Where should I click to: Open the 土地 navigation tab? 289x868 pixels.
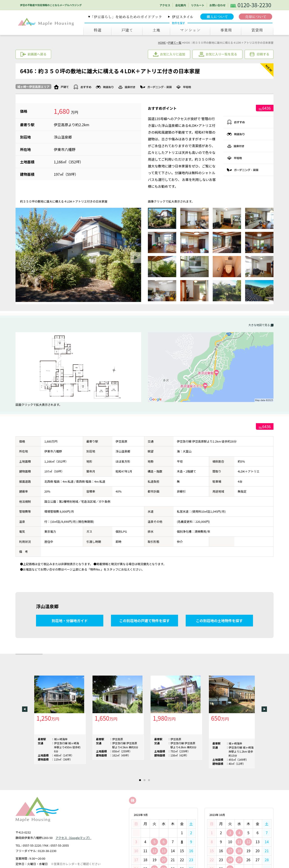(x=156, y=30)
